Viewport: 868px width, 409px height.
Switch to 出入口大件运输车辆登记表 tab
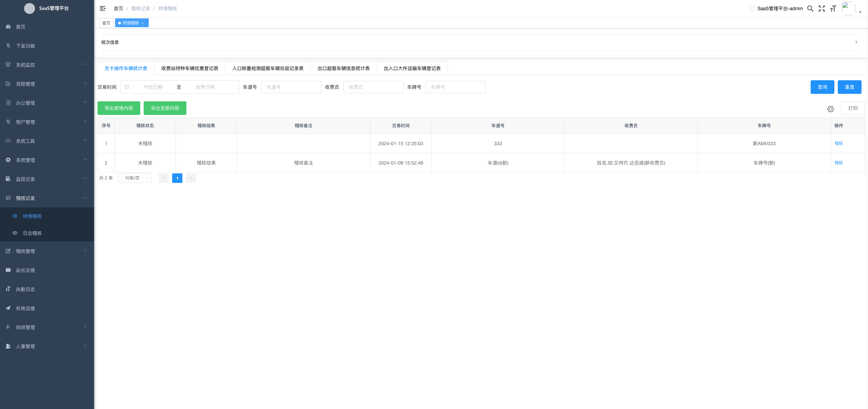412,68
